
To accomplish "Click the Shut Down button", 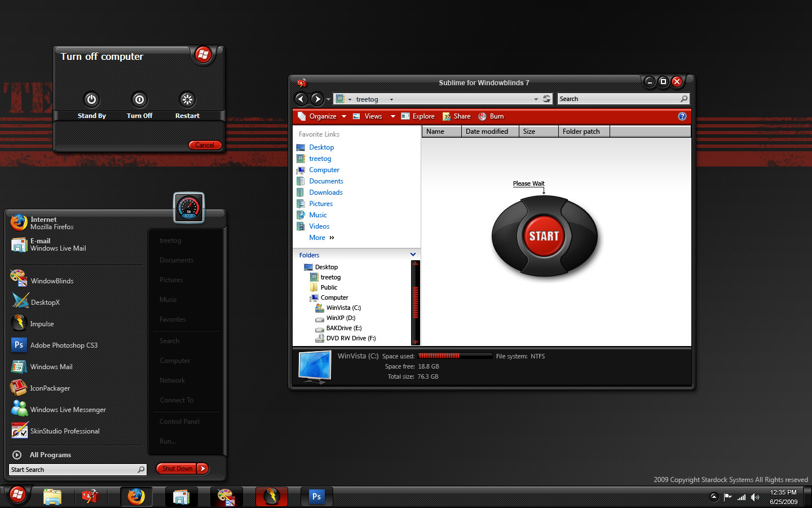I will [x=177, y=468].
